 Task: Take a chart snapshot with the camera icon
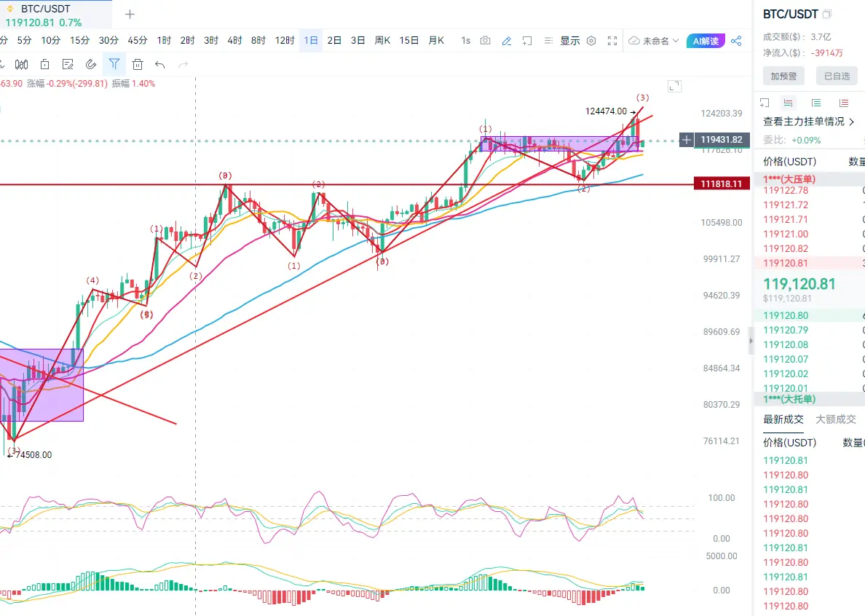click(x=485, y=40)
